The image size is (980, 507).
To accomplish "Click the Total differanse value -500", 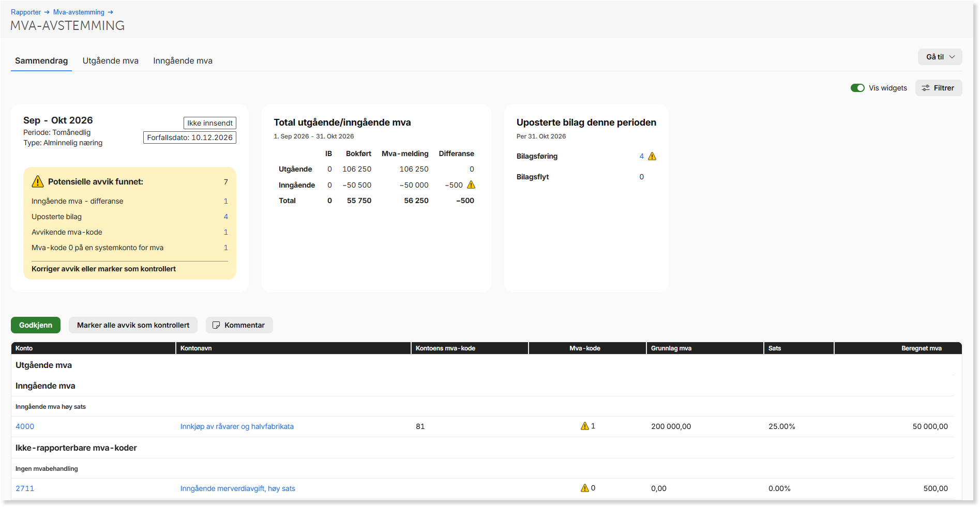I will (x=465, y=201).
